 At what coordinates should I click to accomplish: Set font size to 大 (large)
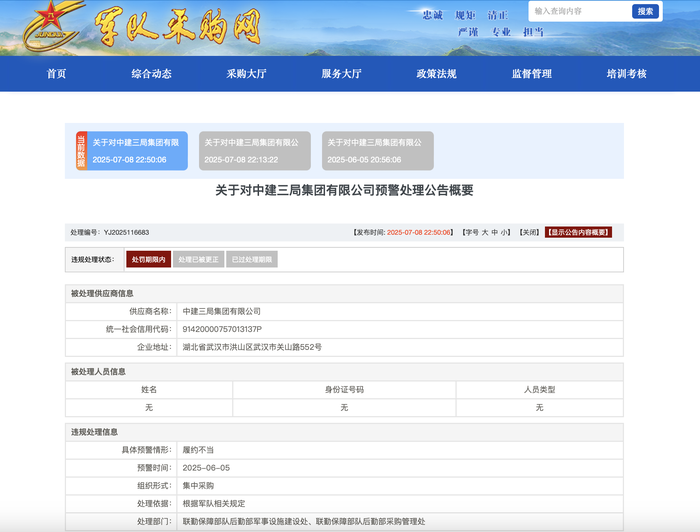pyautogui.click(x=485, y=232)
